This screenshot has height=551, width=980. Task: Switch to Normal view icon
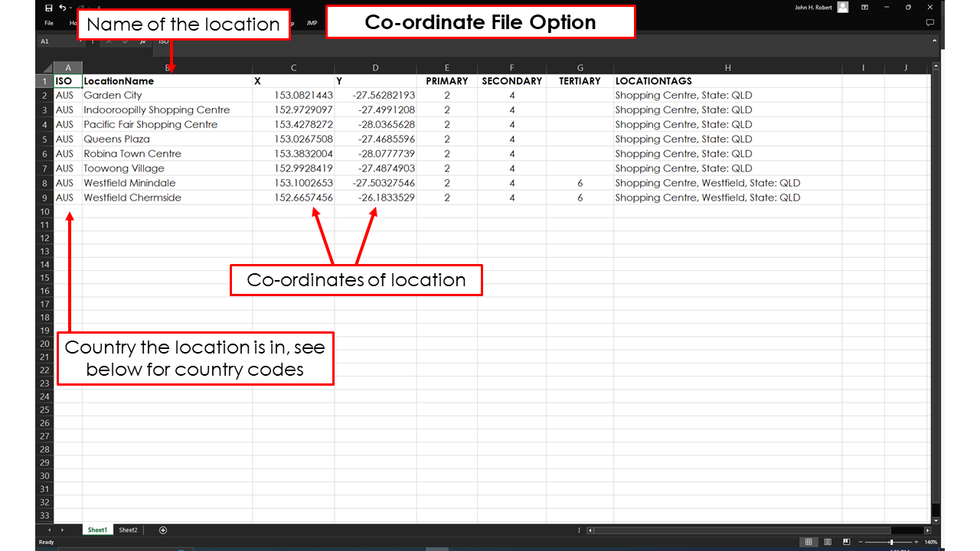tap(808, 542)
